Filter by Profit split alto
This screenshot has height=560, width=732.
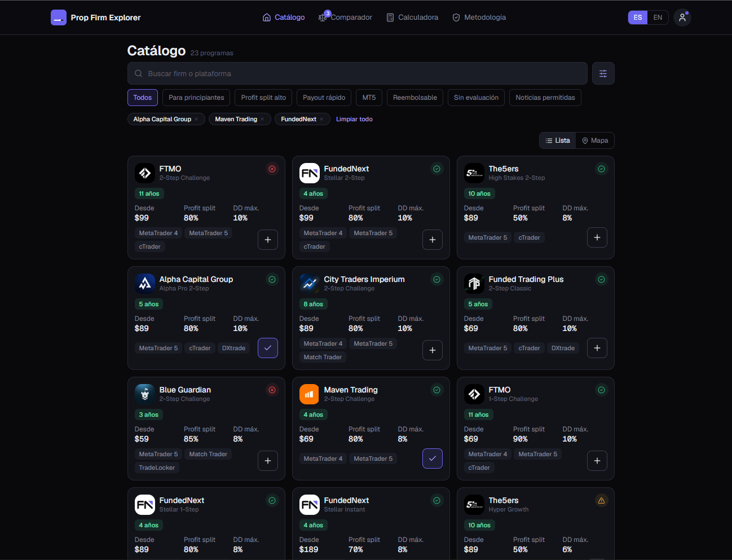(x=263, y=98)
